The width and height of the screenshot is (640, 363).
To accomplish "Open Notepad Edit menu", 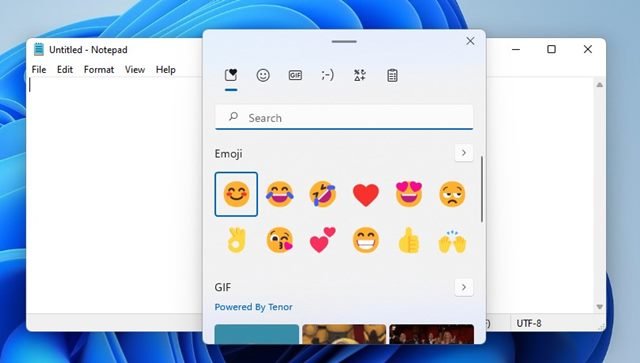I will [x=65, y=70].
